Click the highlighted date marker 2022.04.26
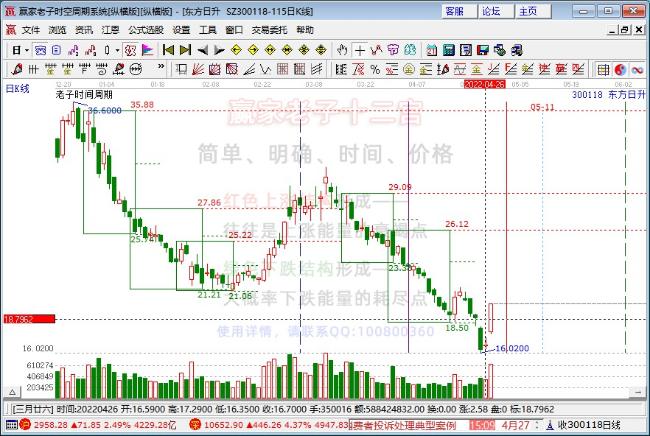The image size is (650, 436). pos(485,85)
